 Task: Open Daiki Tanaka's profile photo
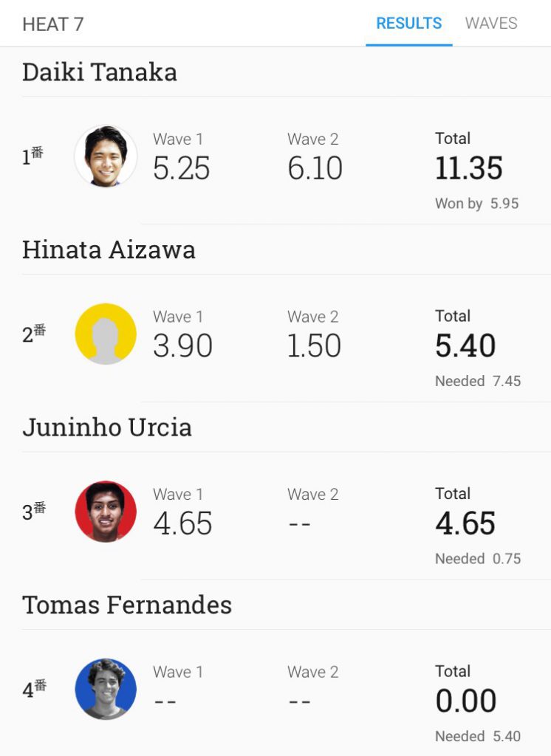coord(106,156)
